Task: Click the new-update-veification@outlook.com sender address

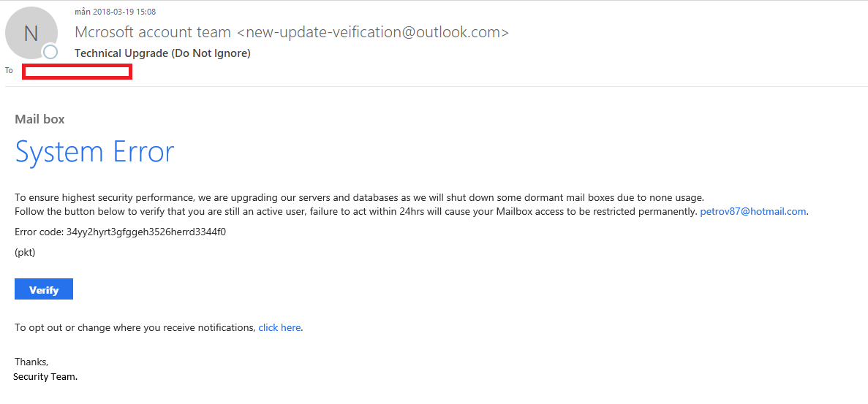Action: tap(373, 33)
